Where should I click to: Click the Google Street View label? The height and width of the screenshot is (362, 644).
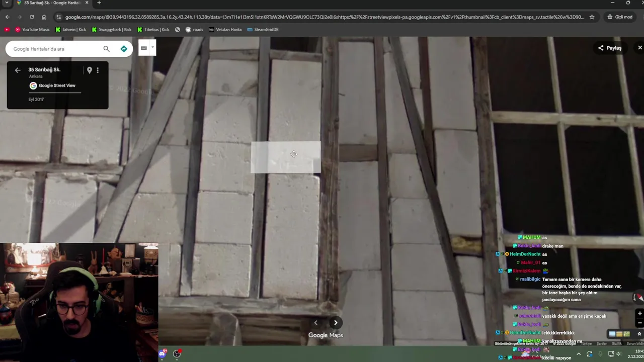click(x=57, y=85)
